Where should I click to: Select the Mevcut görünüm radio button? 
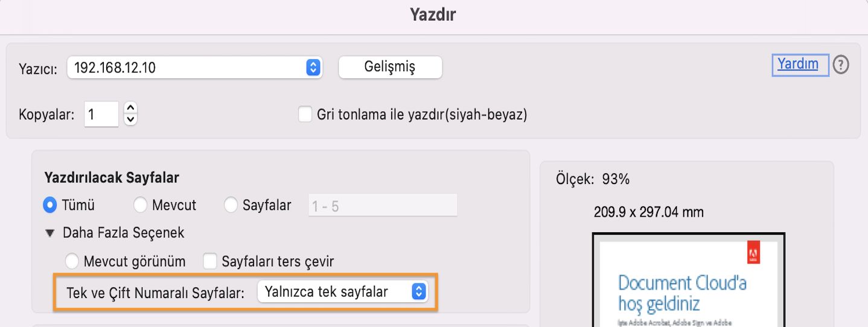(x=72, y=261)
